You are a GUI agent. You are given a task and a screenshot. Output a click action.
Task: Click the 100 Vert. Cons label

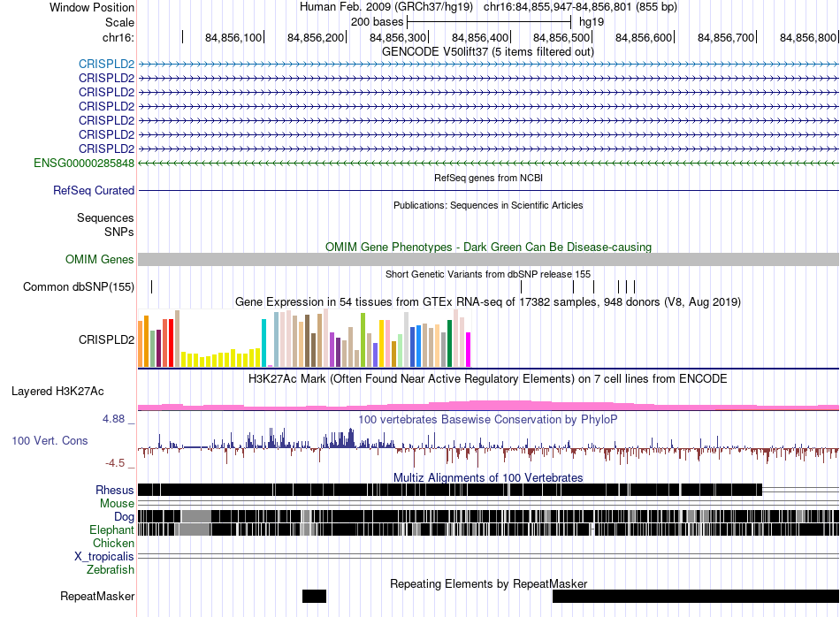pyautogui.click(x=50, y=441)
